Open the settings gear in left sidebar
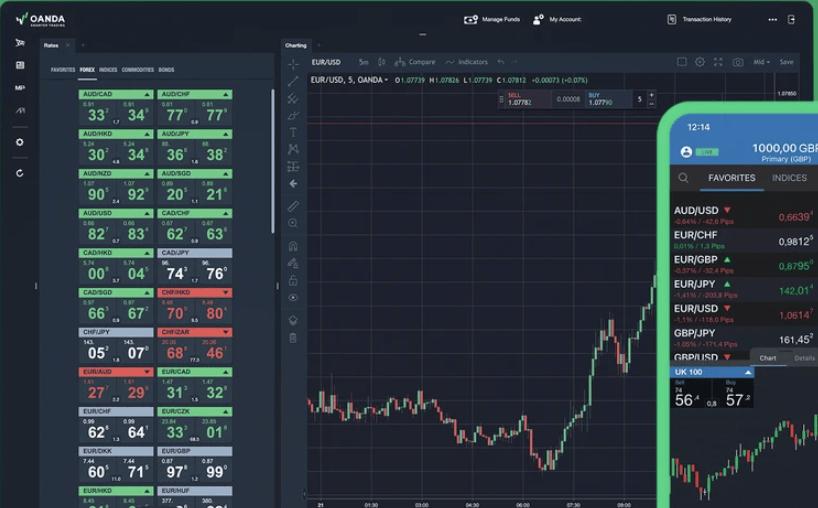This screenshot has width=818, height=508. tap(20, 142)
